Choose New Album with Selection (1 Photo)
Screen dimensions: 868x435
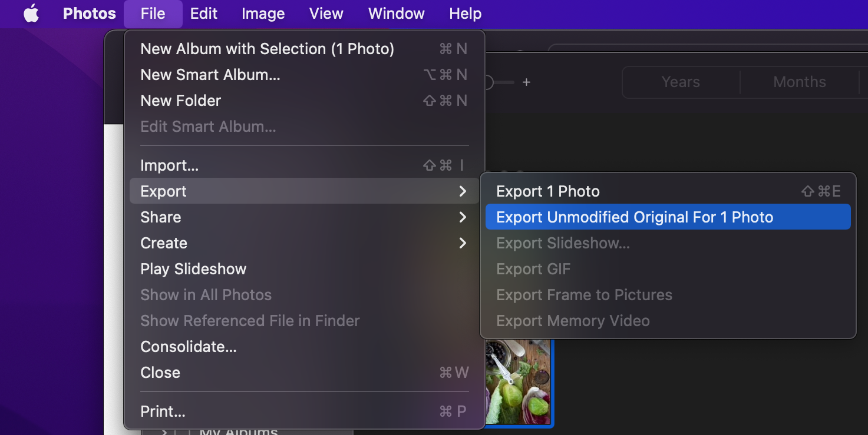coord(304,49)
